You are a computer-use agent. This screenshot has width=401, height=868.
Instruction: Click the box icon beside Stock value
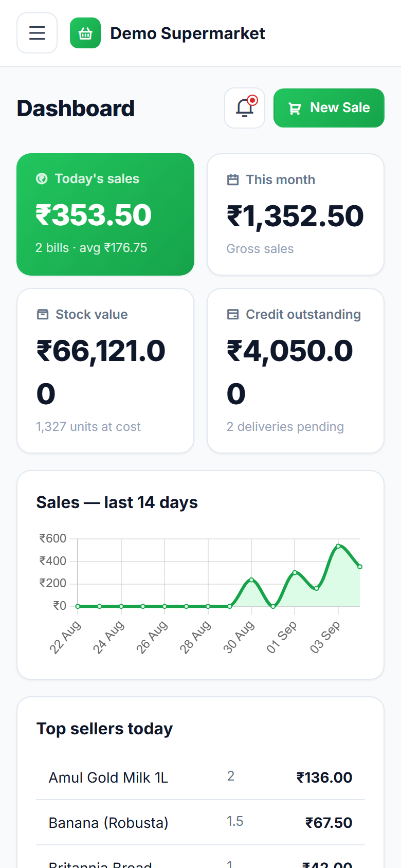pos(43,314)
